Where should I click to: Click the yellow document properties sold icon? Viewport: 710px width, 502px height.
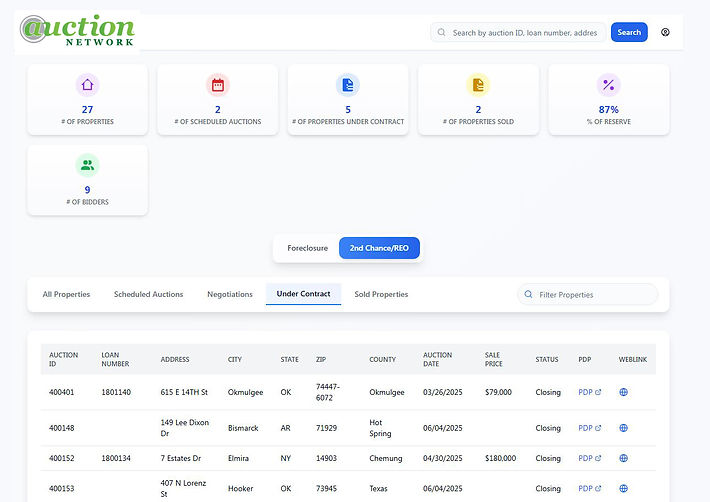click(x=478, y=85)
